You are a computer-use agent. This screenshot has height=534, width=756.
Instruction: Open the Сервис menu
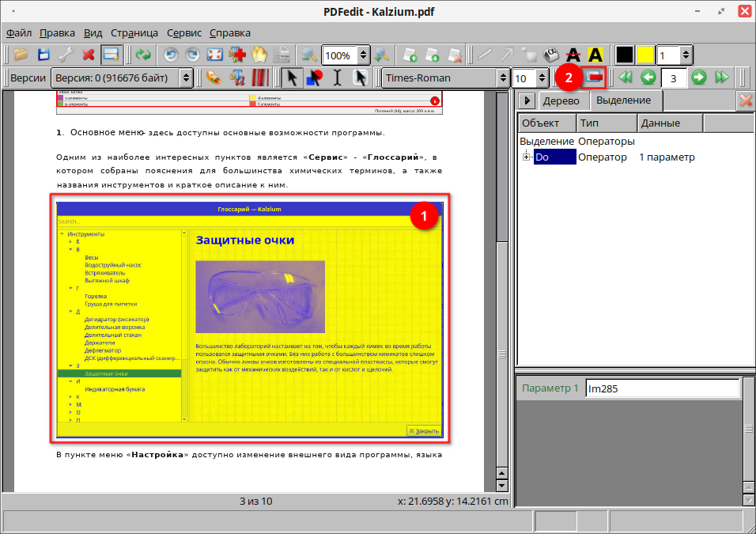pyautogui.click(x=184, y=33)
